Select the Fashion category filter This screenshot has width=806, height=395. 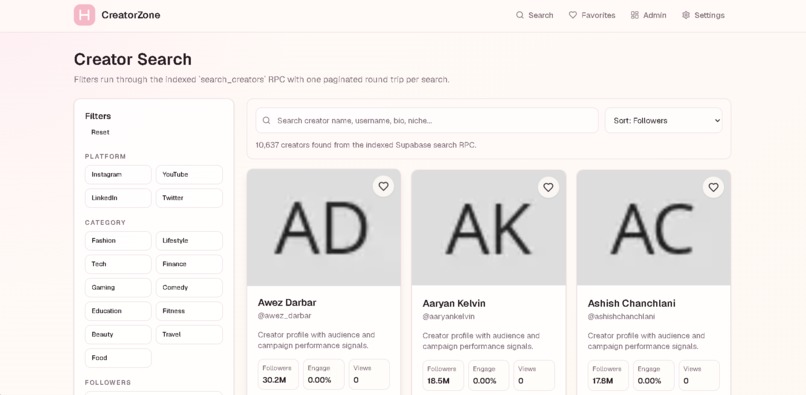coord(118,240)
